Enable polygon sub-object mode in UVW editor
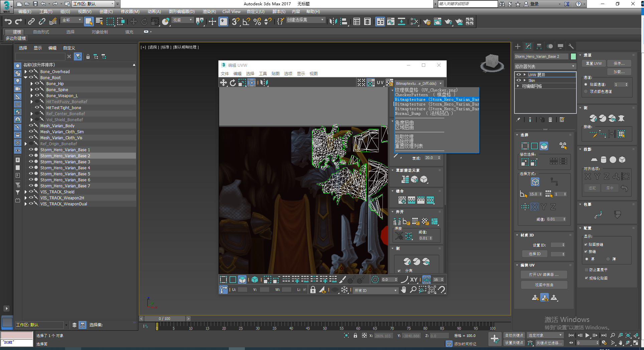This screenshot has height=350, width=644. (242, 280)
